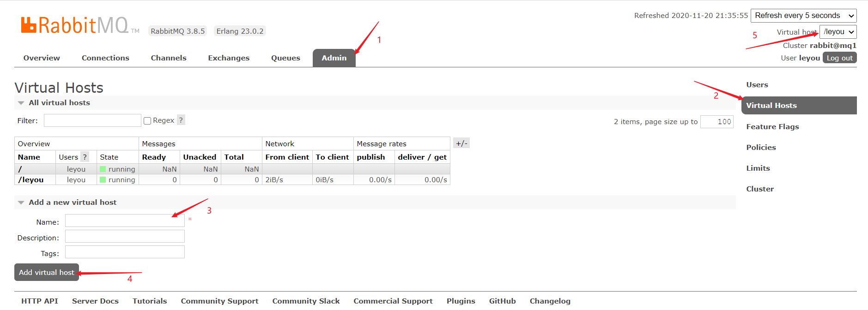
Task: Click the 0.00/s publish rate value
Action: click(x=380, y=180)
